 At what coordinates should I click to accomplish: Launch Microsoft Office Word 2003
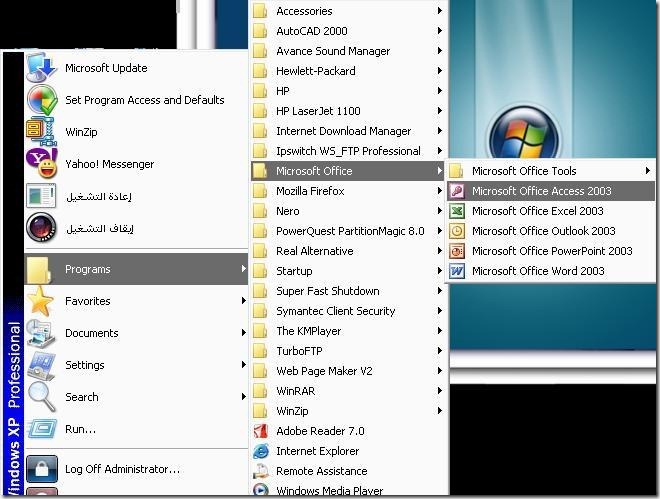click(x=551, y=271)
